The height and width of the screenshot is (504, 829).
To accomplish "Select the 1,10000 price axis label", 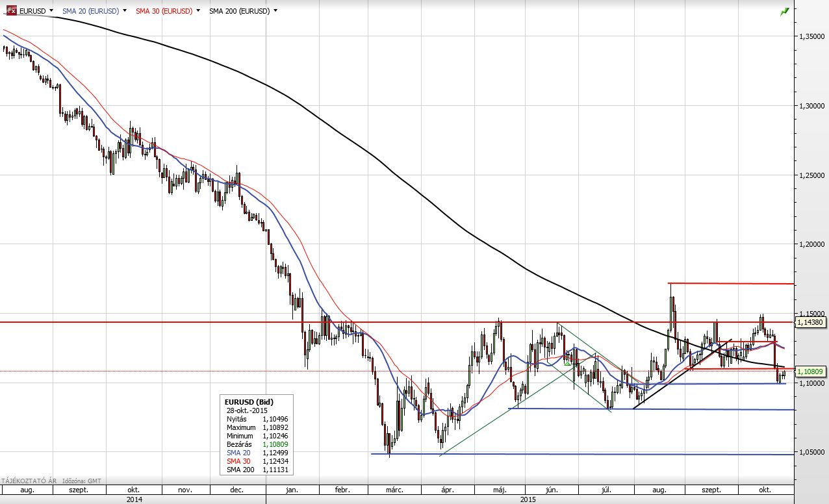I will coord(811,383).
